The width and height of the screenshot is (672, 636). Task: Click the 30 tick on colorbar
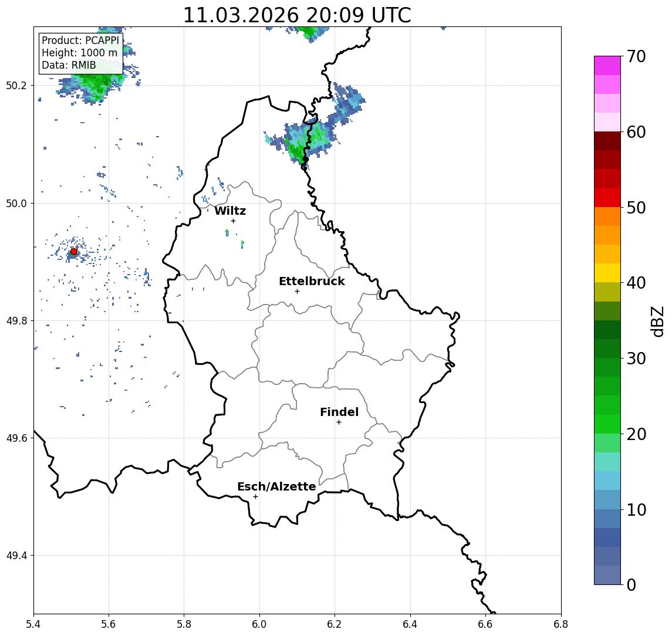(636, 358)
